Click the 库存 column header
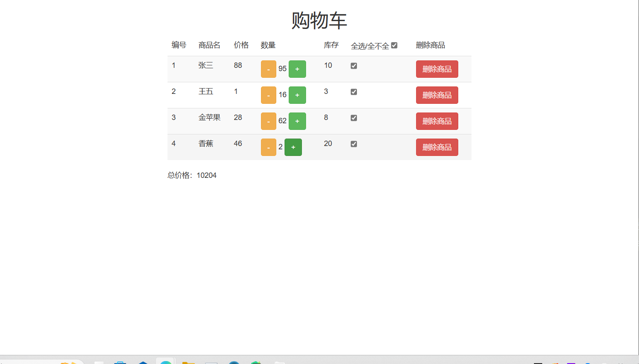 pyautogui.click(x=331, y=45)
